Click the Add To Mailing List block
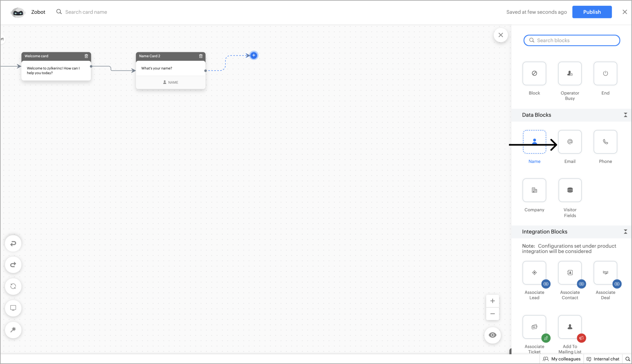 [x=570, y=327]
